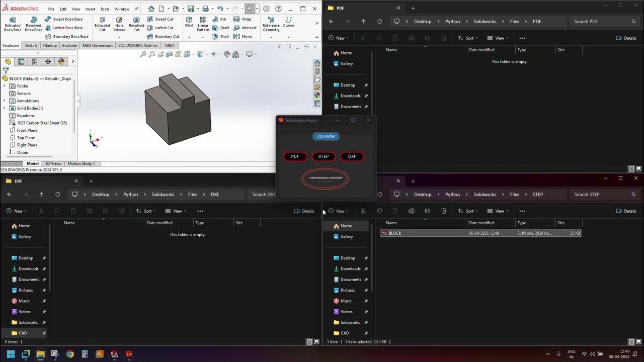Choose Swept Cut in ribbon
This screenshot has height=362, width=644.
click(160, 19)
